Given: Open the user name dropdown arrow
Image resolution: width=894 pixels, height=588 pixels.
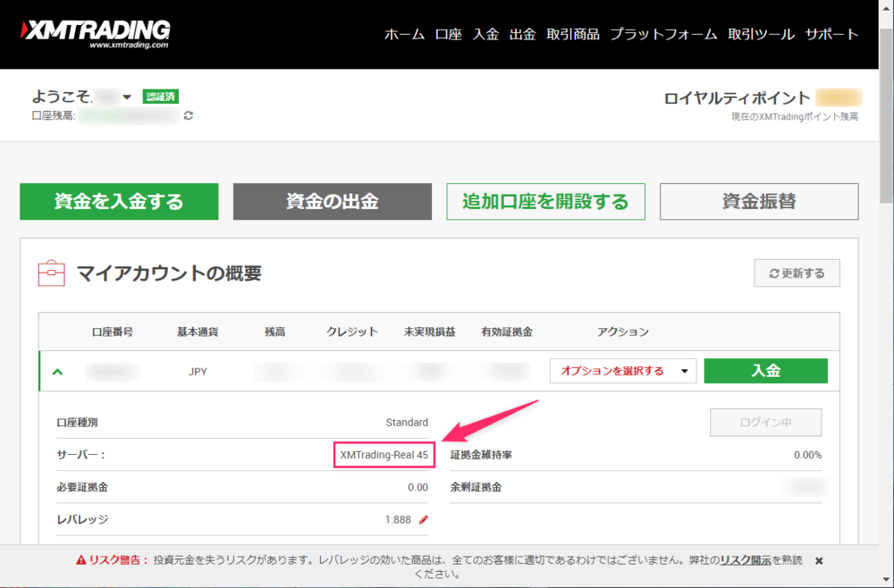Looking at the screenshot, I should point(127,97).
